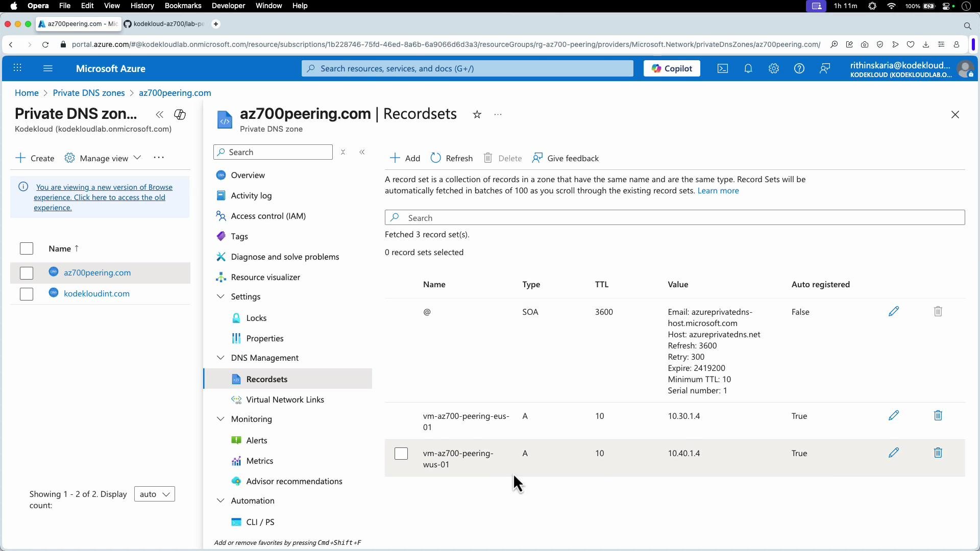Edit the SOA record with the pencil

pos(894,311)
